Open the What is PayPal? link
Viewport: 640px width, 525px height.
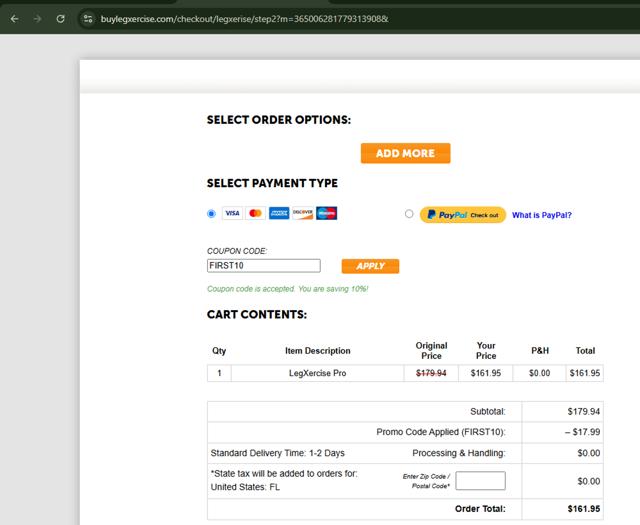542,215
